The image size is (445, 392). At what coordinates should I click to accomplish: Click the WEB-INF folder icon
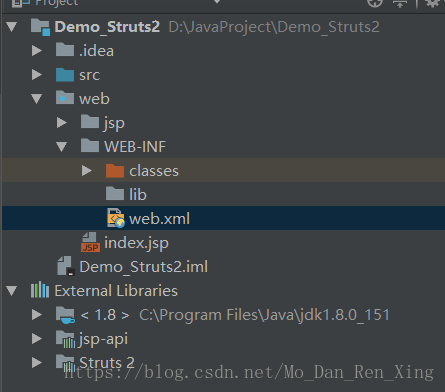click(x=90, y=146)
